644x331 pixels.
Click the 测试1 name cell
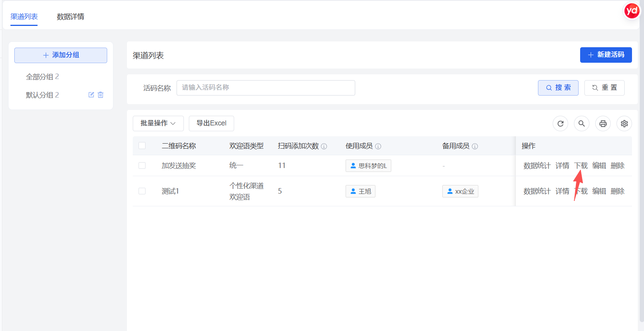point(170,191)
